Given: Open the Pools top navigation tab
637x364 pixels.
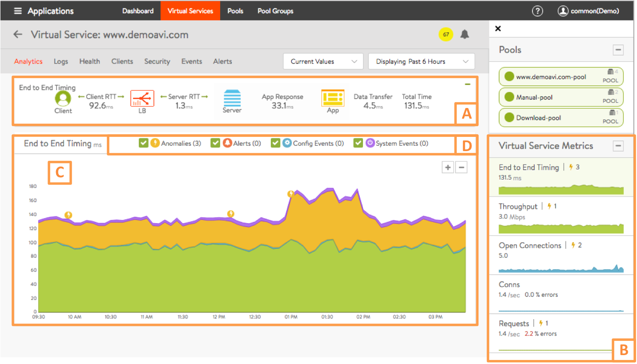Looking at the screenshot, I should tap(235, 11).
